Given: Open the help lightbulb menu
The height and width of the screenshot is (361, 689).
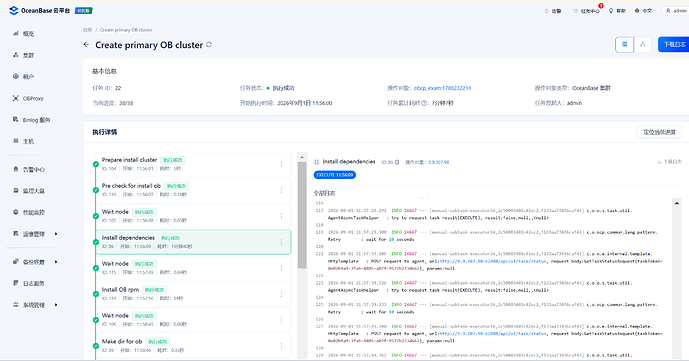Looking at the screenshot, I should [x=611, y=11].
